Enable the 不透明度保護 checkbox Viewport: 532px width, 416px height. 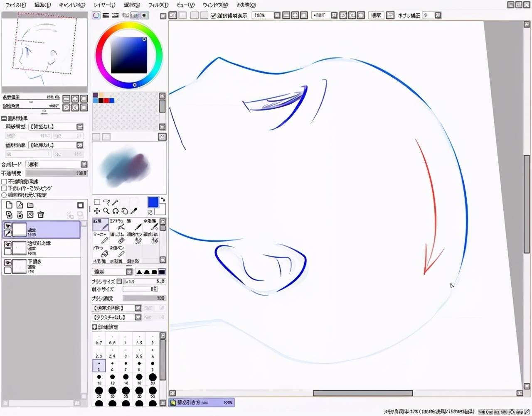click(4, 181)
